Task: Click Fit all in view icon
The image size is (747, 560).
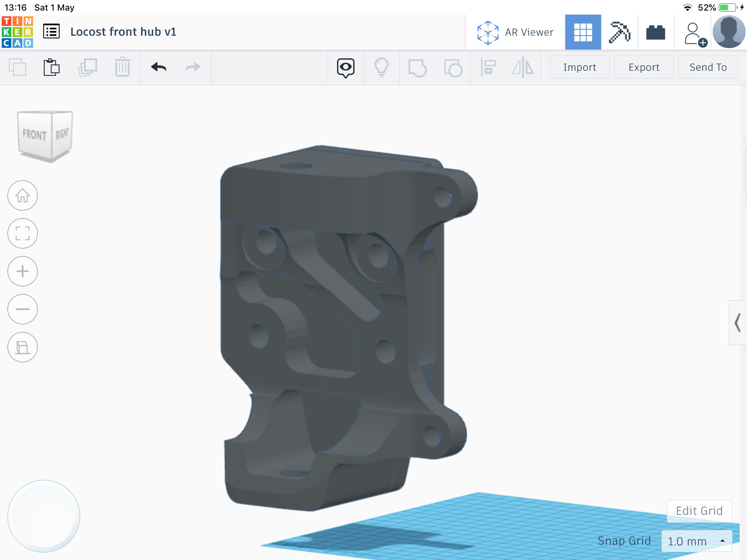Action: click(23, 233)
